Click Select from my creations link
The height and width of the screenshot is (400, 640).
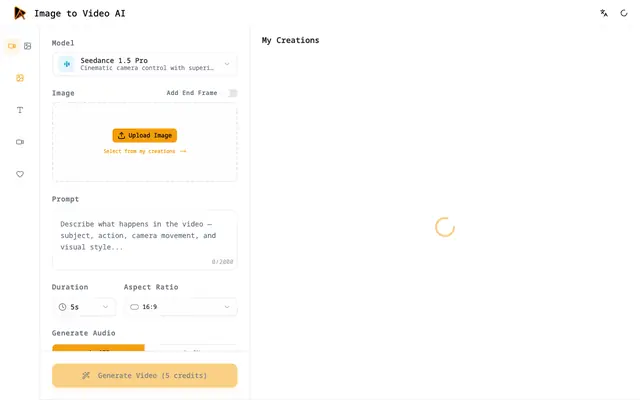coord(144,151)
